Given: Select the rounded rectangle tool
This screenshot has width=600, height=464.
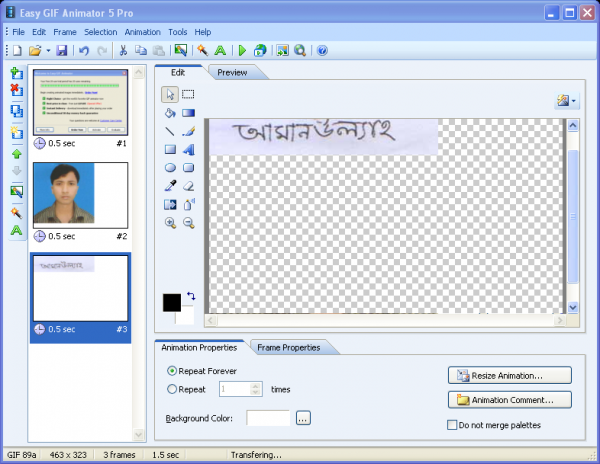Looking at the screenshot, I should pyautogui.click(x=188, y=168).
